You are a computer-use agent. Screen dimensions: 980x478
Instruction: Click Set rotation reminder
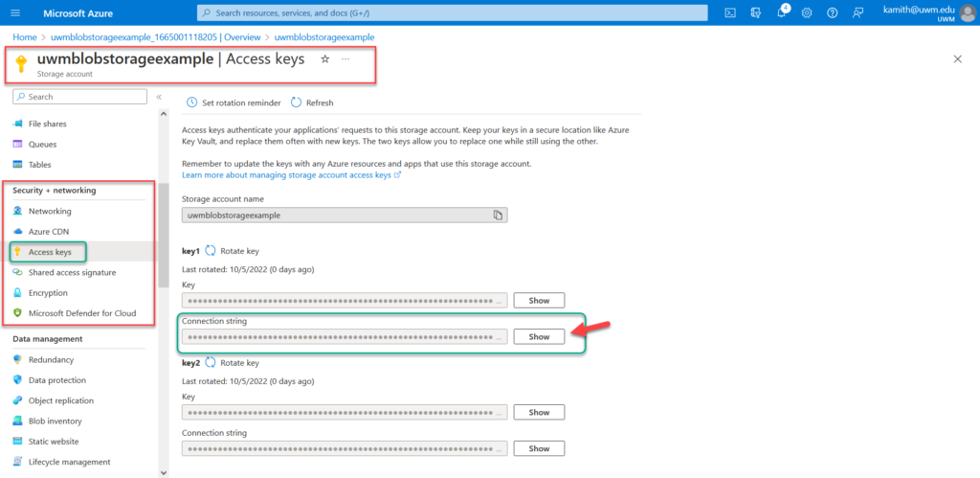tap(234, 102)
